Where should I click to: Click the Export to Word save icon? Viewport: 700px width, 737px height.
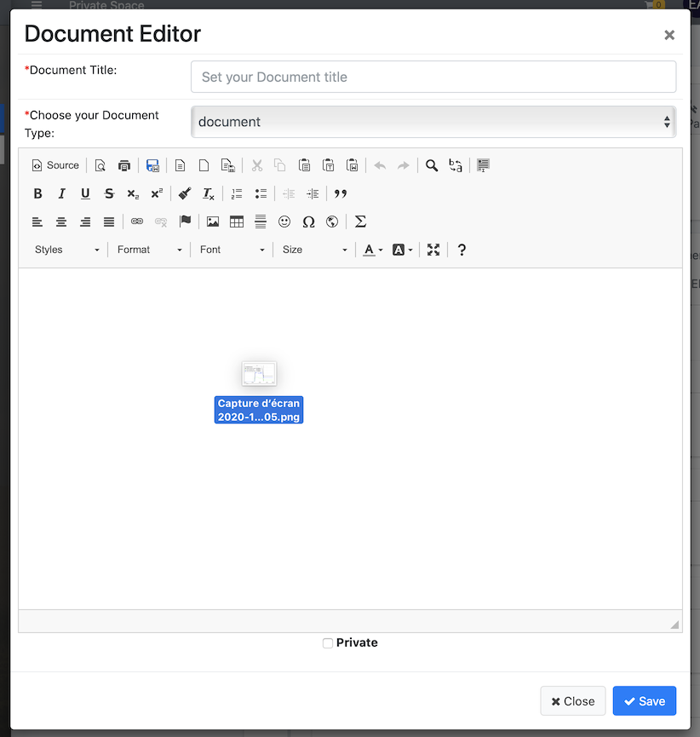pos(152,165)
